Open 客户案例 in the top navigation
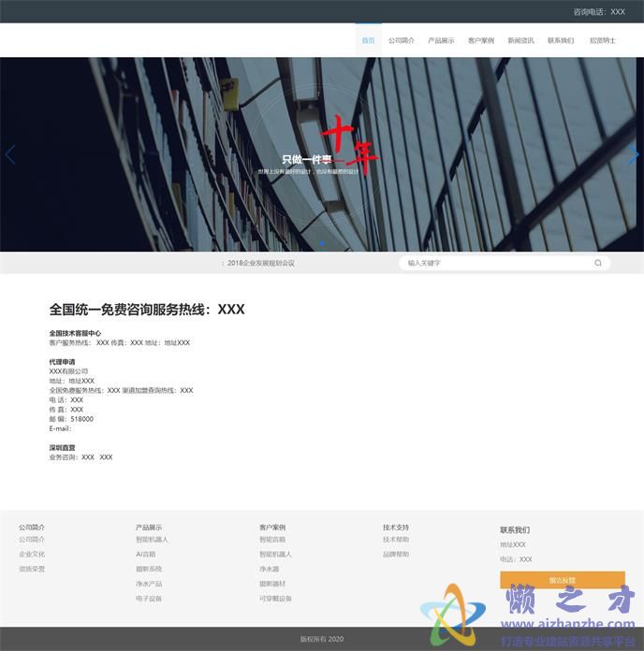 click(x=481, y=40)
